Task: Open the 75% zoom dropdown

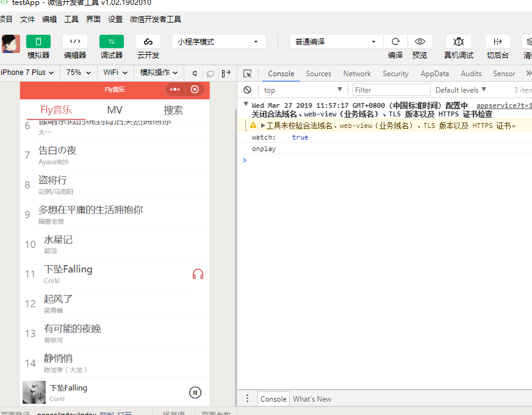Action: [79, 73]
